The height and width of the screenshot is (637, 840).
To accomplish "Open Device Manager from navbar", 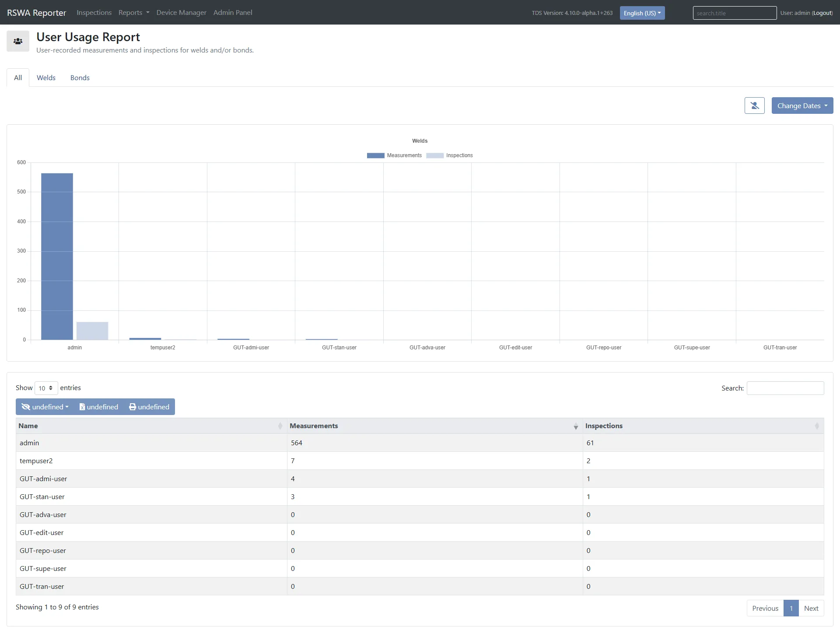I will pos(181,12).
